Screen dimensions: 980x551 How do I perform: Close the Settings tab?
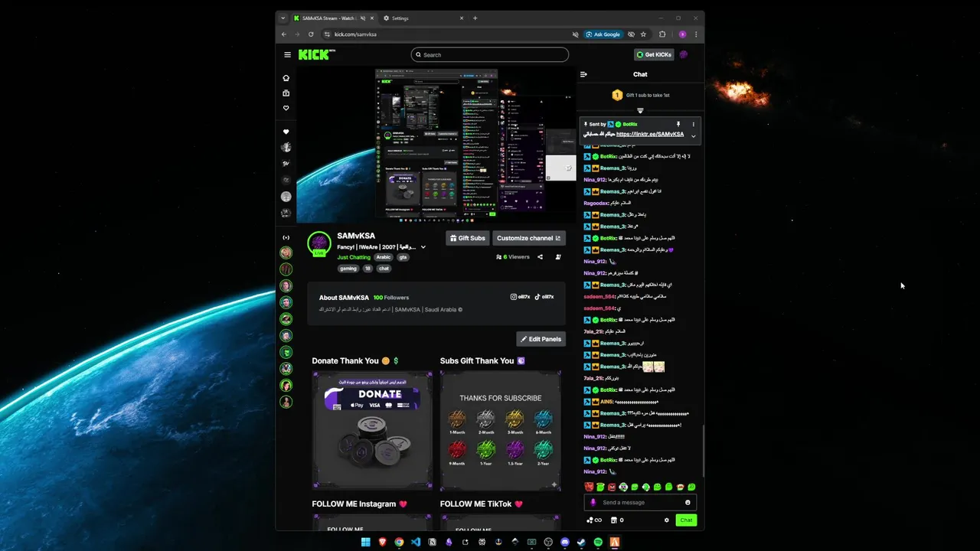(462, 18)
